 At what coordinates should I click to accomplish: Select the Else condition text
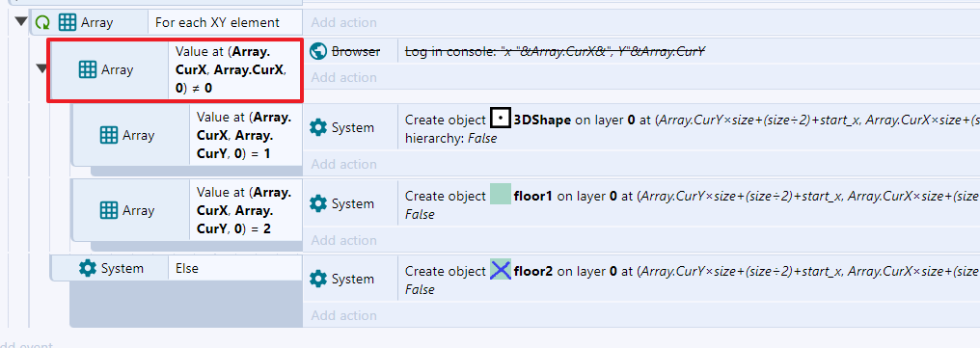tap(187, 269)
